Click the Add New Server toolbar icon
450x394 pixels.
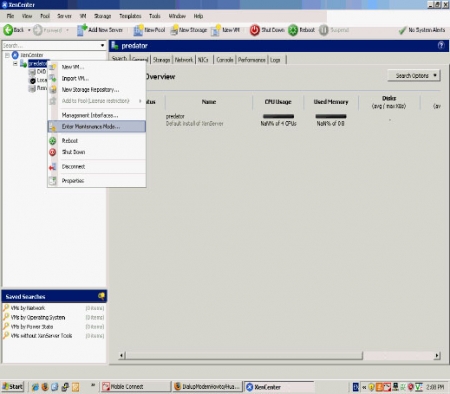82,30
